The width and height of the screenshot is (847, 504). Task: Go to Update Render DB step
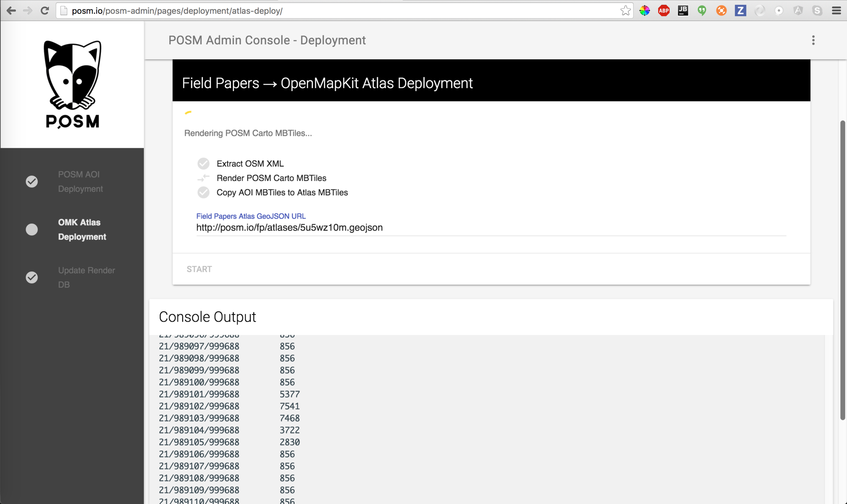coord(86,277)
